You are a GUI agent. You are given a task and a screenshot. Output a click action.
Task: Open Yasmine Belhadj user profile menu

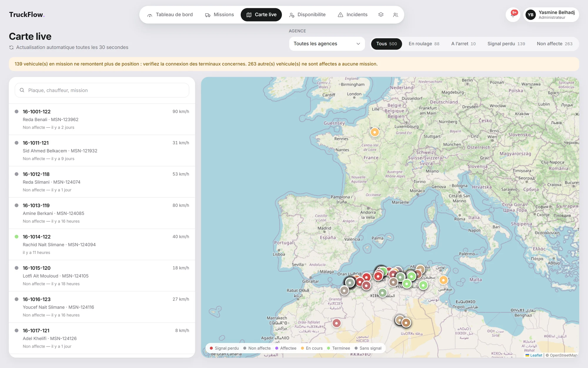pyautogui.click(x=551, y=15)
